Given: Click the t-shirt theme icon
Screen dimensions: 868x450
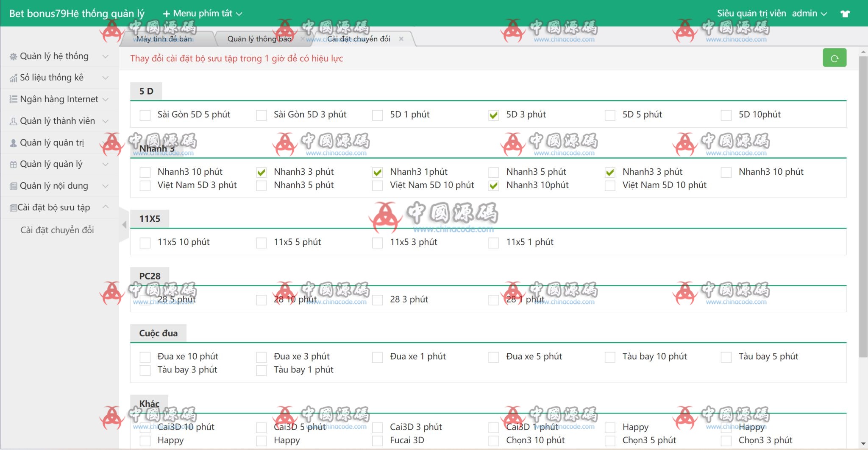Looking at the screenshot, I should click(x=845, y=14).
